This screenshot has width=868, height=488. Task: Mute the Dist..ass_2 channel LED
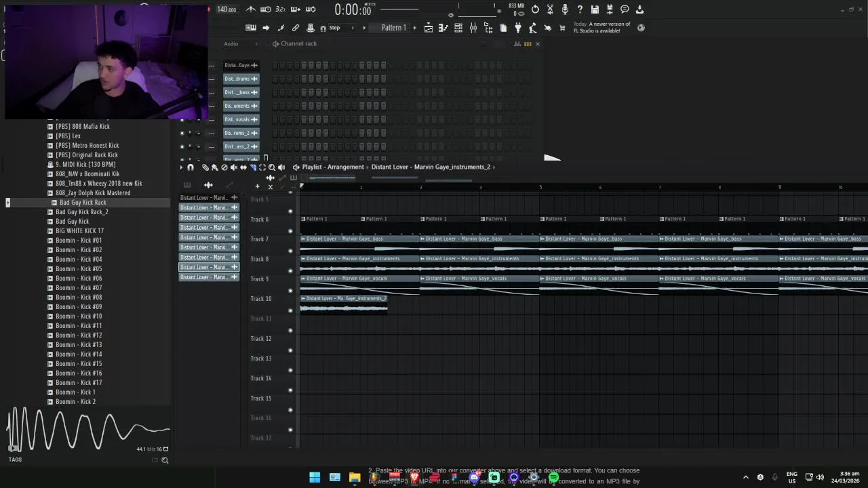182,146
